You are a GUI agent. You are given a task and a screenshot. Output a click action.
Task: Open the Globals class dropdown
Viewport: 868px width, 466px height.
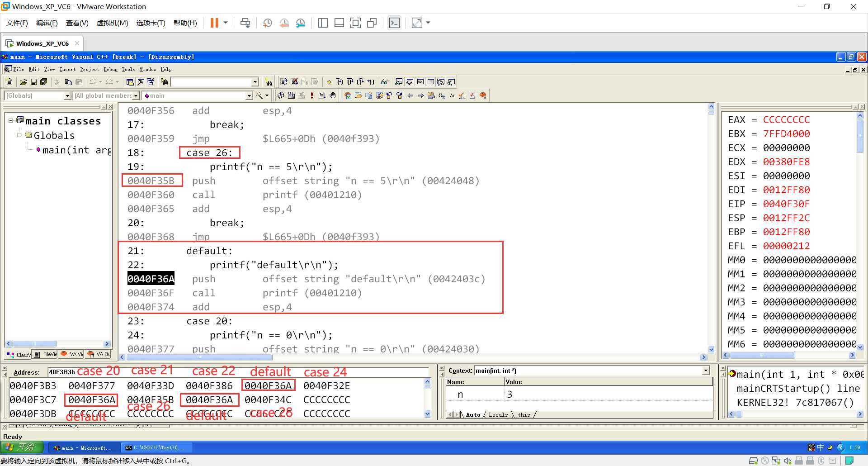click(67, 95)
